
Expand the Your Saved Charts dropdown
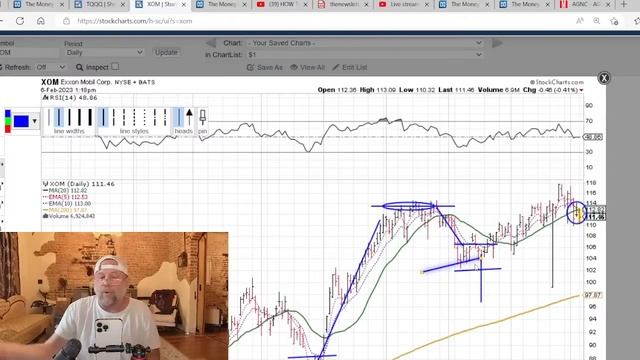[x=365, y=43]
